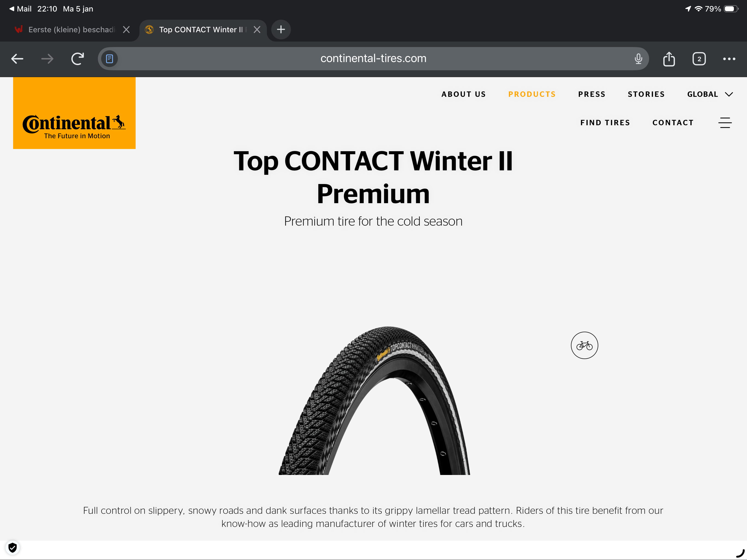747x560 pixels.
Task: Expand the GLOBAL region dropdown
Action: [x=710, y=94]
